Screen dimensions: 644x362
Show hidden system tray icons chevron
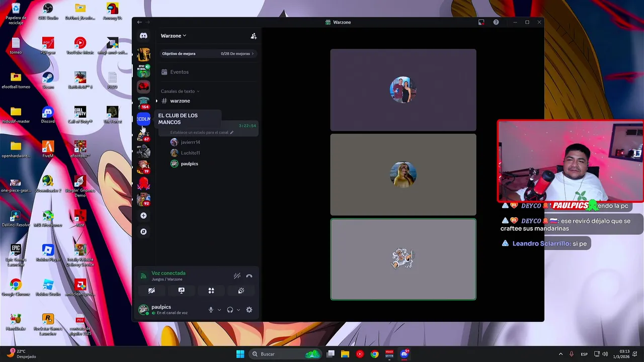pyautogui.click(x=560, y=354)
